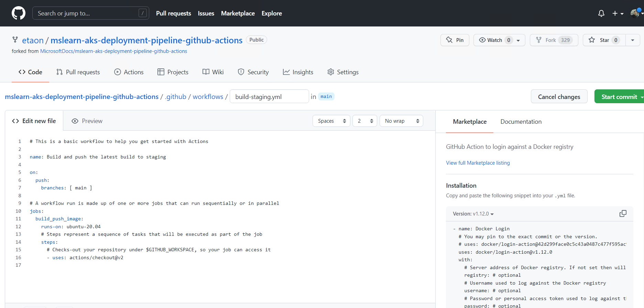Focus the Search or jump to field
644x308 pixels.
[91, 13]
